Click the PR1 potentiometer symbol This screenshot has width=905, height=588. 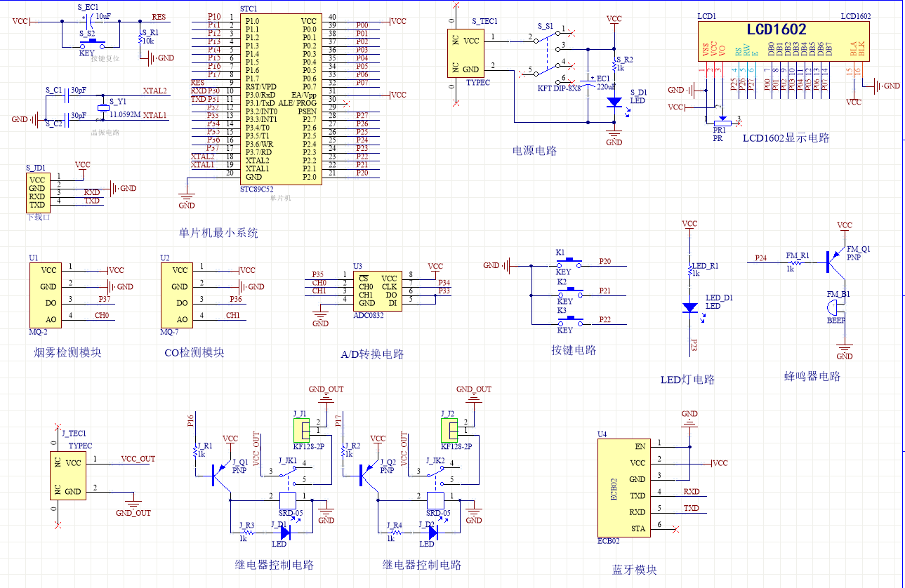point(721,123)
